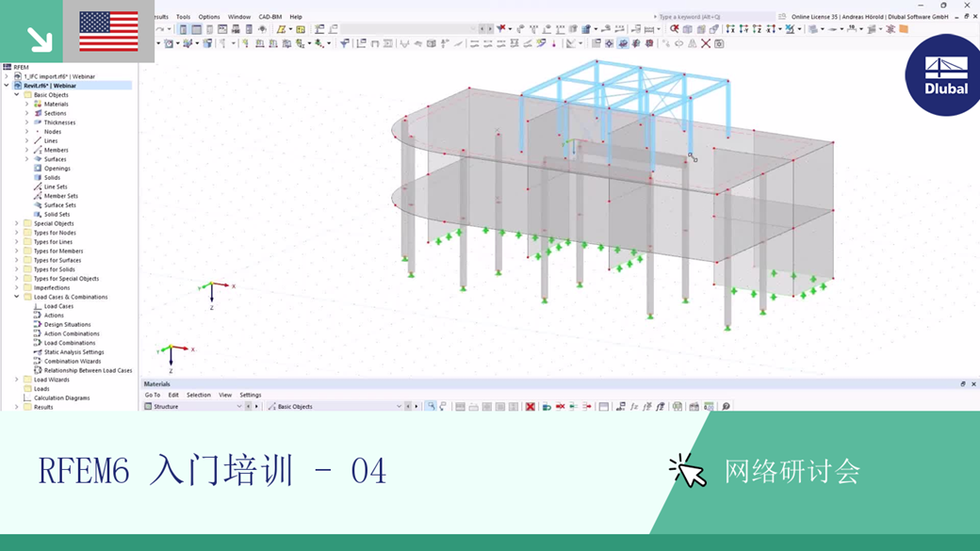This screenshot has width=980, height=551.
Task: Click the Navigator panel toggle icon
Action: click(x=183, y=29)
